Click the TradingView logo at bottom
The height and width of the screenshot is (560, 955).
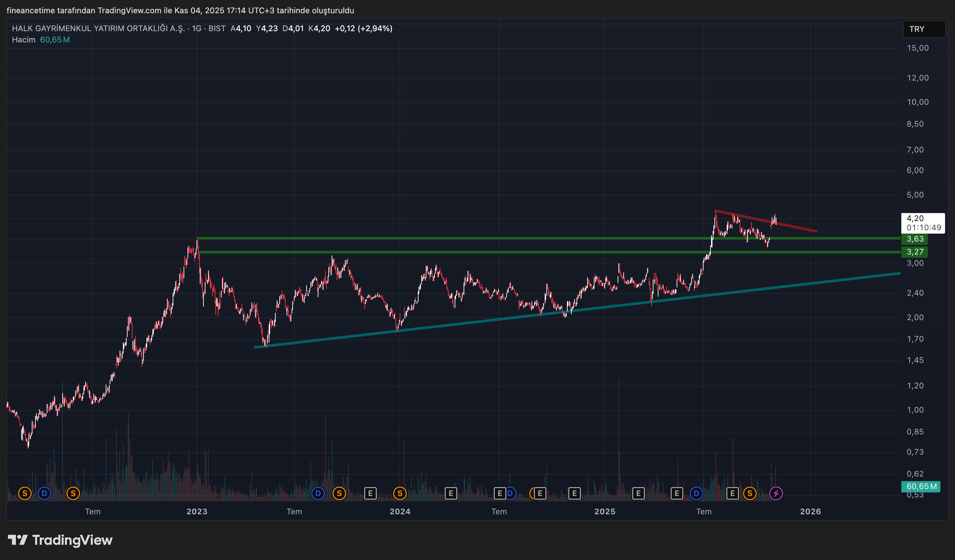pyautogui.click(x=60, y=540)
